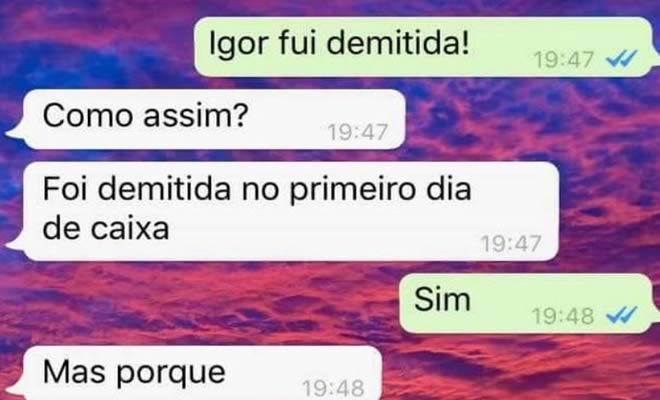Viewport: 660px width, 400px height.
Task: Select the 'Foi demitida no primeiro dia' message
Action: point(283,211)
